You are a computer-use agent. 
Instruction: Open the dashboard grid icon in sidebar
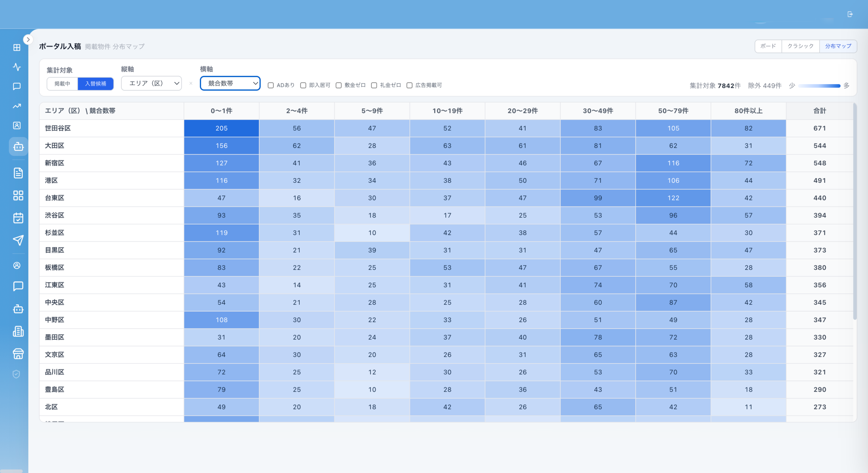pos(17,47)
